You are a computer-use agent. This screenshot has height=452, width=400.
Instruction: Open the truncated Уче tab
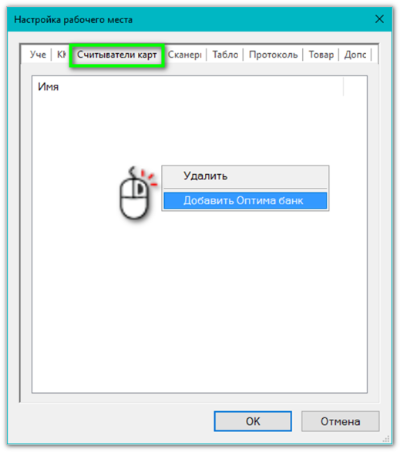coord(38,55)
